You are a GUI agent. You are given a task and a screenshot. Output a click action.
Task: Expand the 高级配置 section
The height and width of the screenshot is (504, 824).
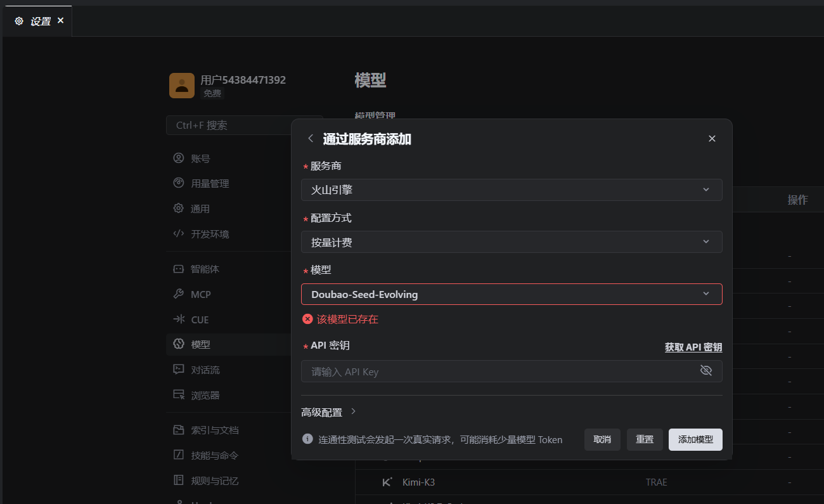coord(329,412)
